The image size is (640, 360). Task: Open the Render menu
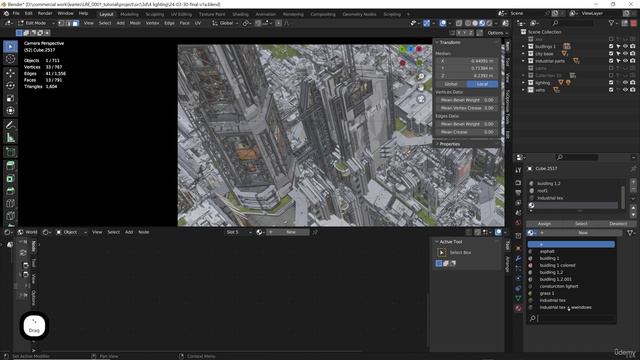tap(45, 13)
